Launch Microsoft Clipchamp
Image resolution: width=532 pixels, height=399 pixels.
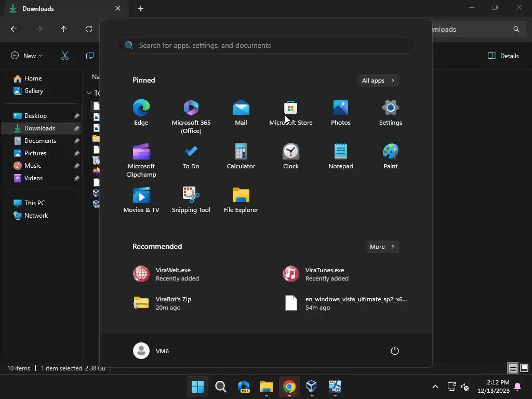pyautogui.click(x=141, y=160)
